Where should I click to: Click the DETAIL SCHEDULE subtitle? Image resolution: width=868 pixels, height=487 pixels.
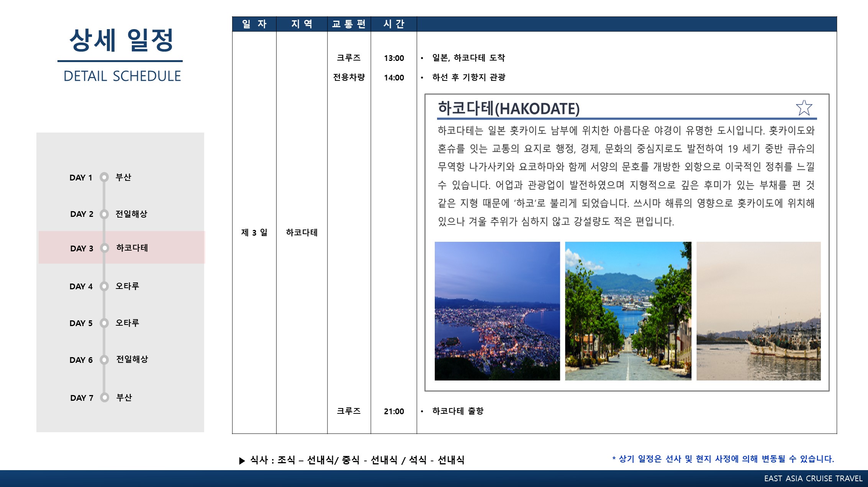pos(122,76)
